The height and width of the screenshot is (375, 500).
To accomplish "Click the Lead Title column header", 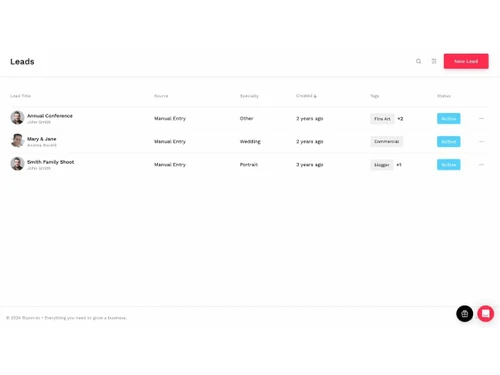I will [x=20, y=96].
